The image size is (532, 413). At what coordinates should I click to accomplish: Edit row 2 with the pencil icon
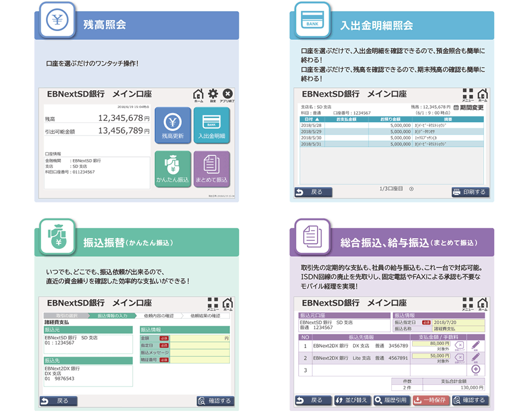pyautogui.click(x=475, y=358)
